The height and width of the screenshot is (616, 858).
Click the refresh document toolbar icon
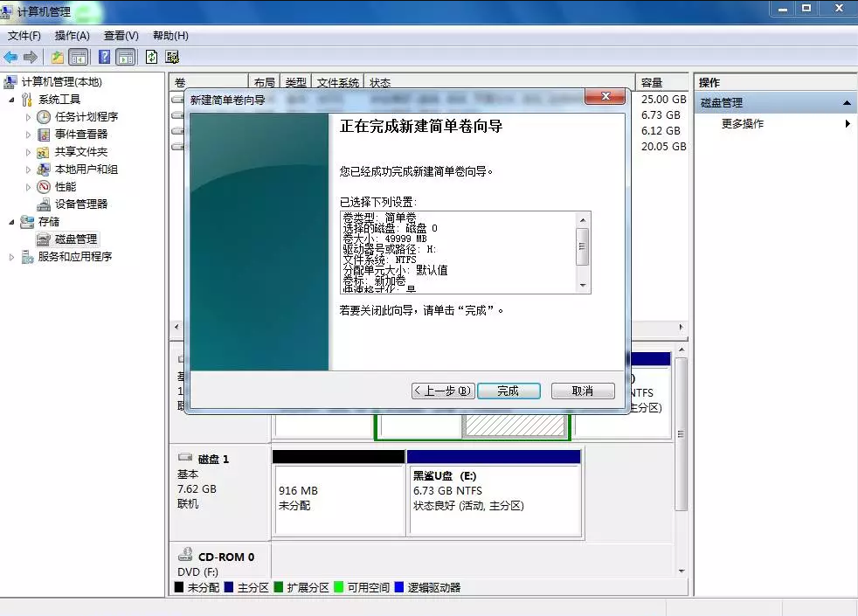click(x=151, y=57)
